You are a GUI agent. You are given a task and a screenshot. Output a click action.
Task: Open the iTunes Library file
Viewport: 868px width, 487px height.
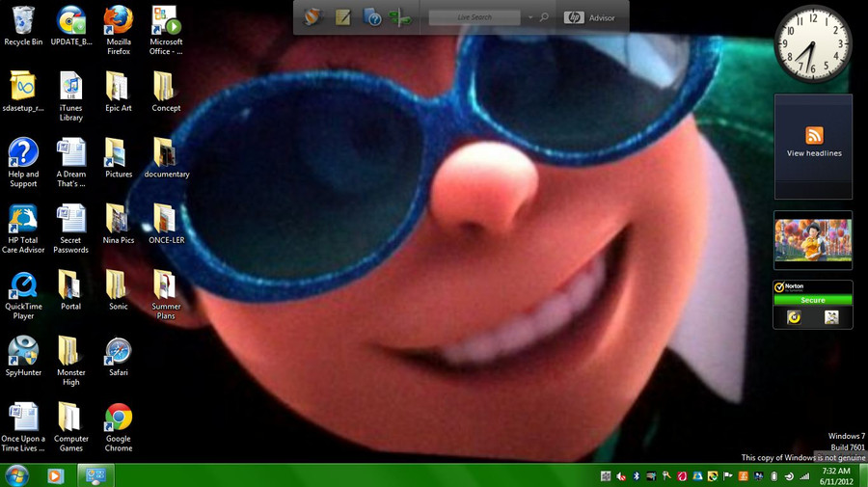tap(70, 96)
